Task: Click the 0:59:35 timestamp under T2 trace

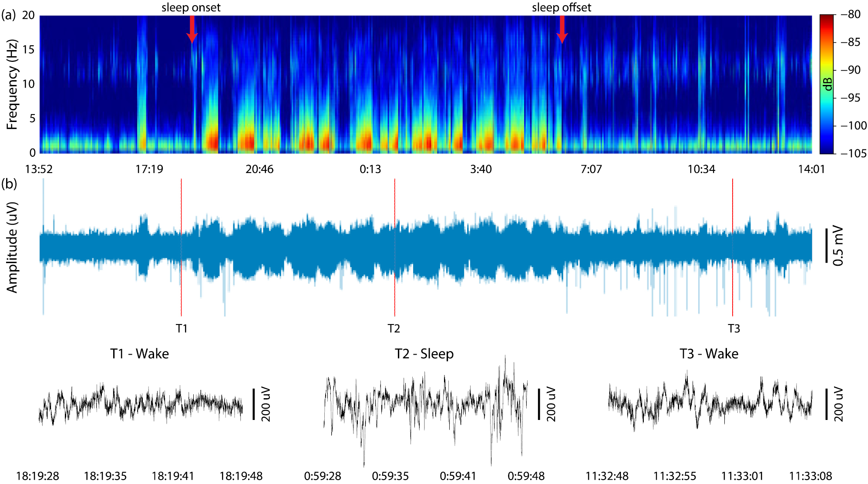Action: click(x=390, y=476)
